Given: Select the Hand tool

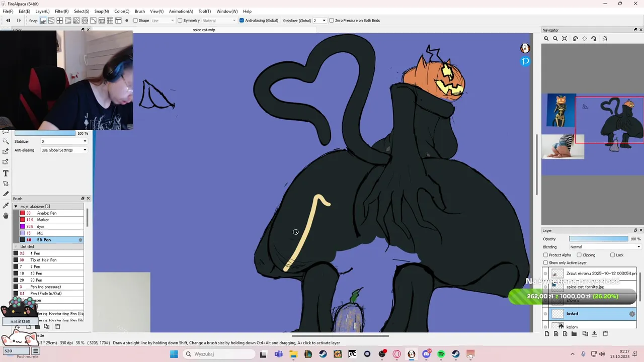Looking at the screenshot, I should click(6, 216).
